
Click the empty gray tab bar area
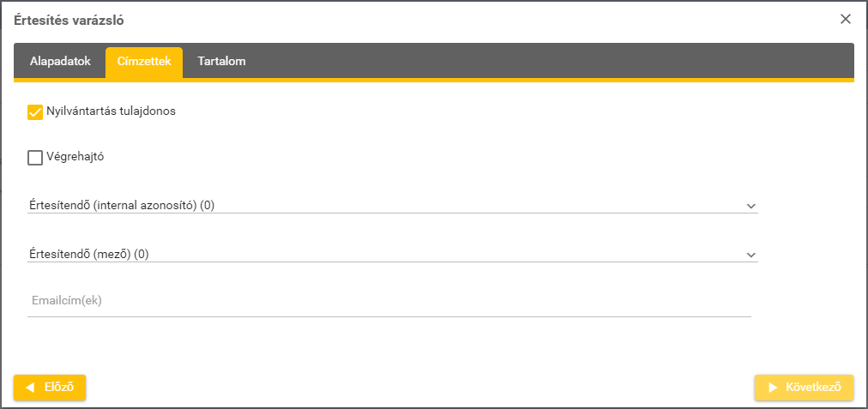(x=549, y=62)
